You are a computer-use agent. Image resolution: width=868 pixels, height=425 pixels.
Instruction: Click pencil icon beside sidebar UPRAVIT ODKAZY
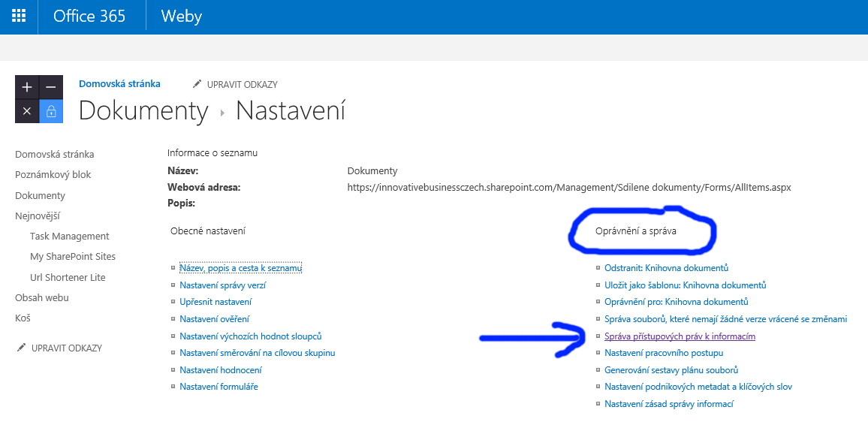point(22,348)
